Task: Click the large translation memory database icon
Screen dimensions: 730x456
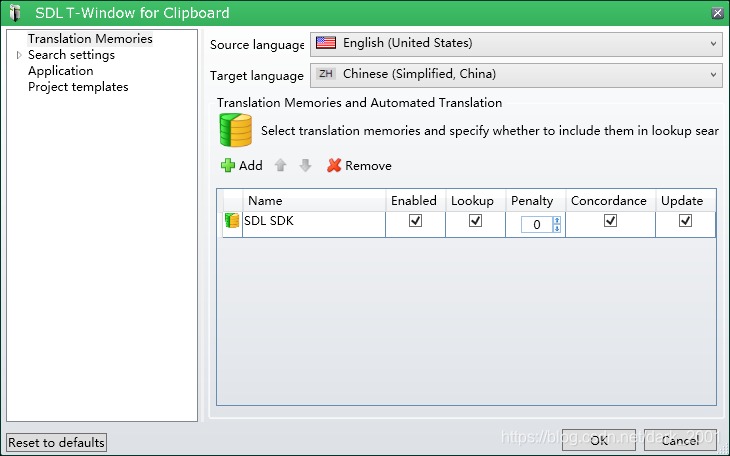Action: [236, 130]
